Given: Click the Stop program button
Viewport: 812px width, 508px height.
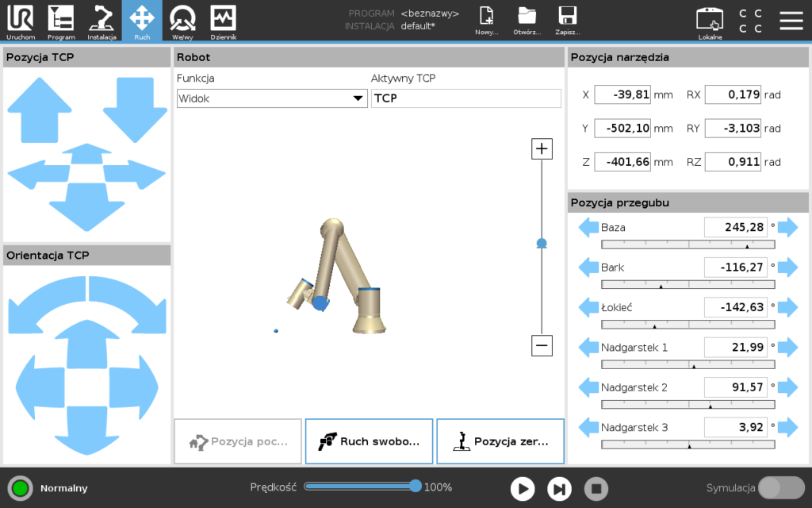Looking at the screenshot, I should pos(596,489).
